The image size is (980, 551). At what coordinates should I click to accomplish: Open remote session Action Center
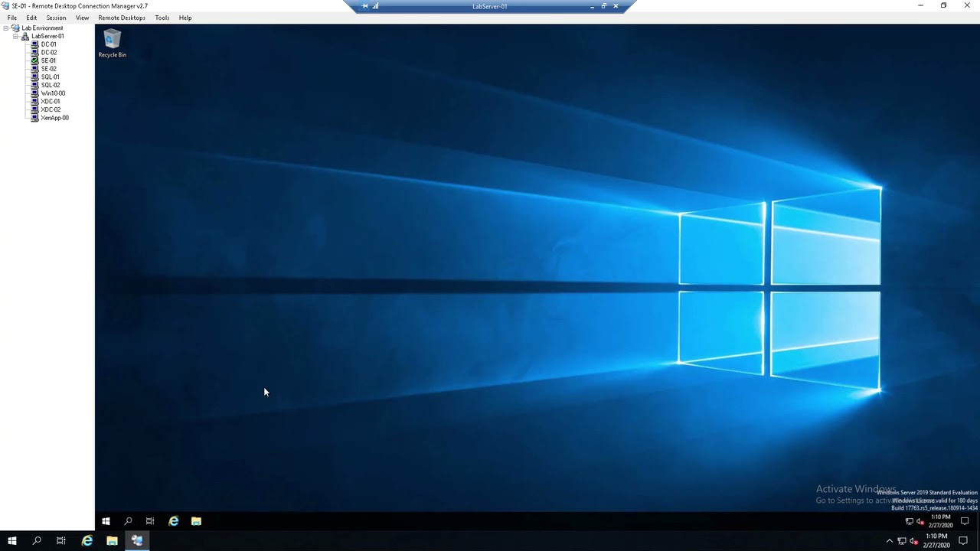[x=965, y=521]
